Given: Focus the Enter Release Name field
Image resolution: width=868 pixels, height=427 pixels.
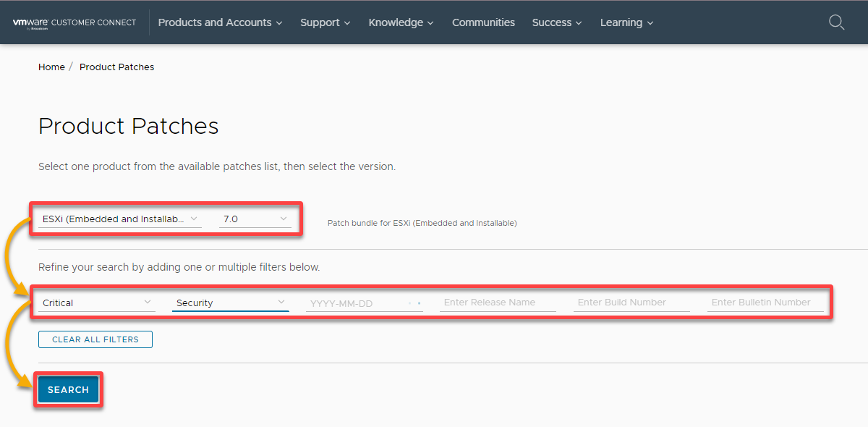Looking at the screenshot, I should click(498, 303).
